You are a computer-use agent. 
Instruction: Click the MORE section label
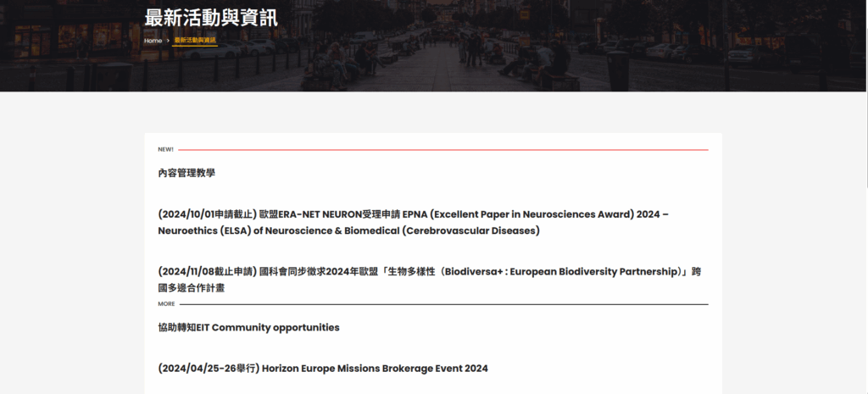[166, 303]
